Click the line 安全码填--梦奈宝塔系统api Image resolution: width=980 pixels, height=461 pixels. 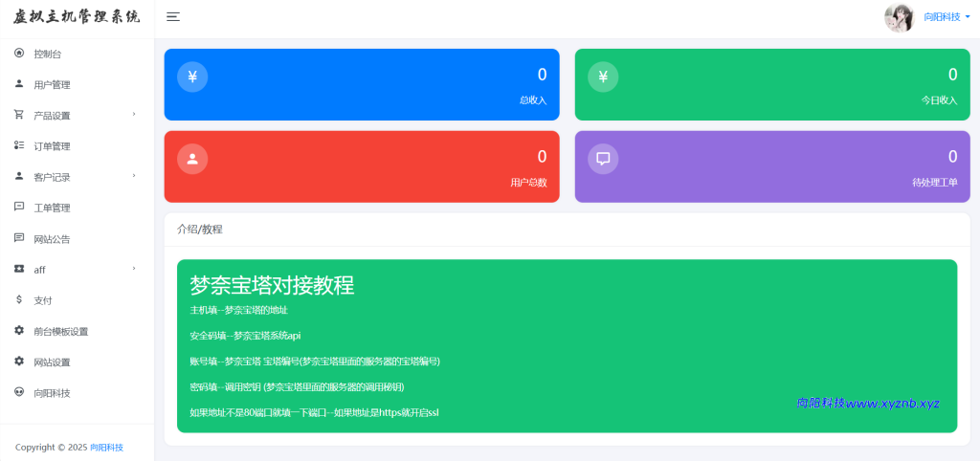point(245,336)
